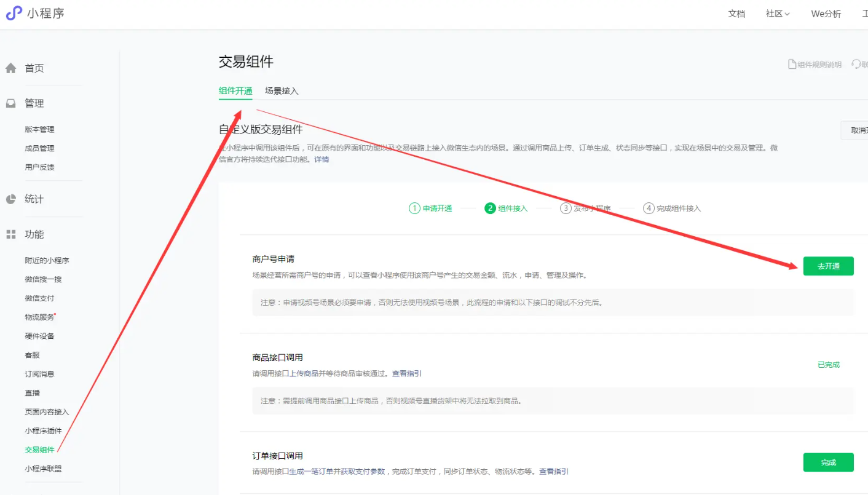Image resolution: width=868 pixels, height=495 pixels.
Task: Switch to the 场景接入 tab
Action: point(282,91)
